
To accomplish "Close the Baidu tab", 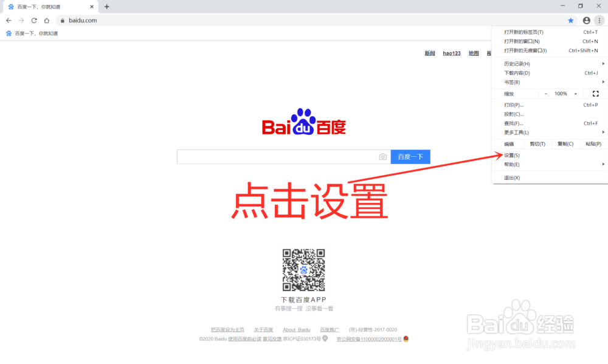I will [92, 7].
